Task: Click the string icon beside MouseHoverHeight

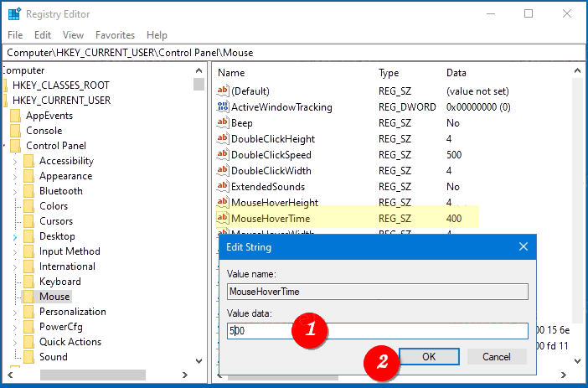Action: coord(222,202)
